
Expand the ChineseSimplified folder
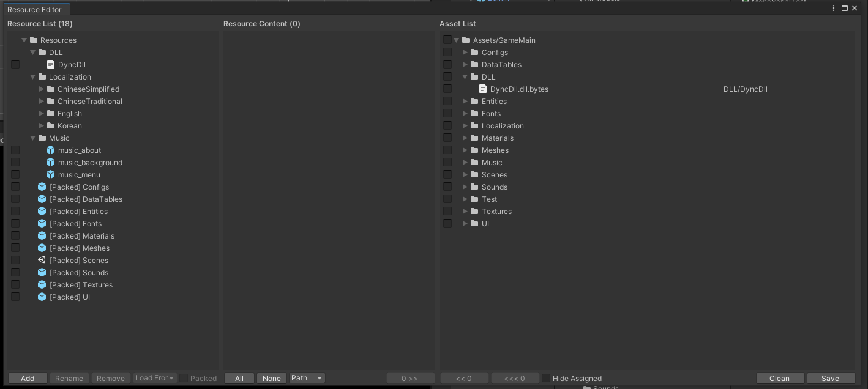coord(42,89)
